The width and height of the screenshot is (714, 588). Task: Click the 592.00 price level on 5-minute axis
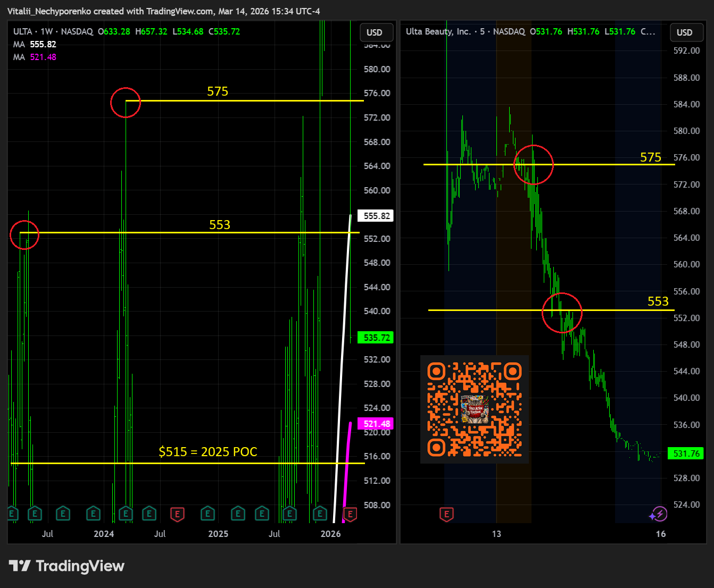[687, 51]
